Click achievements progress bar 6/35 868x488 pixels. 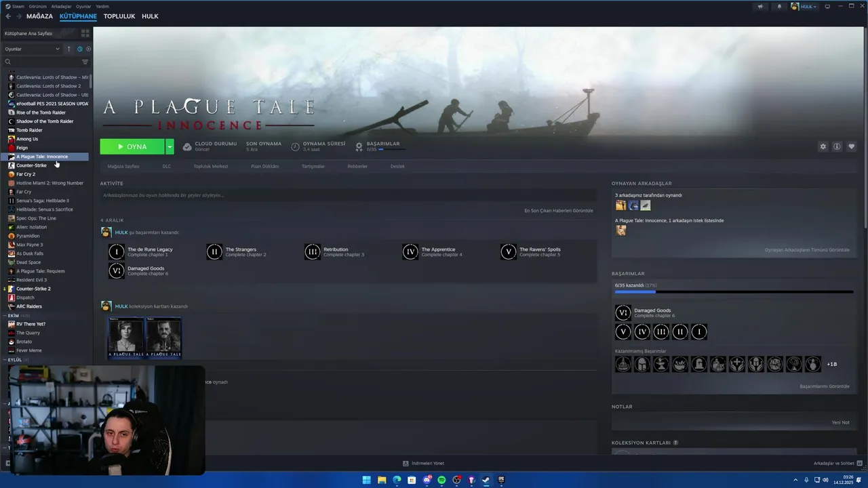click(734, 292)
